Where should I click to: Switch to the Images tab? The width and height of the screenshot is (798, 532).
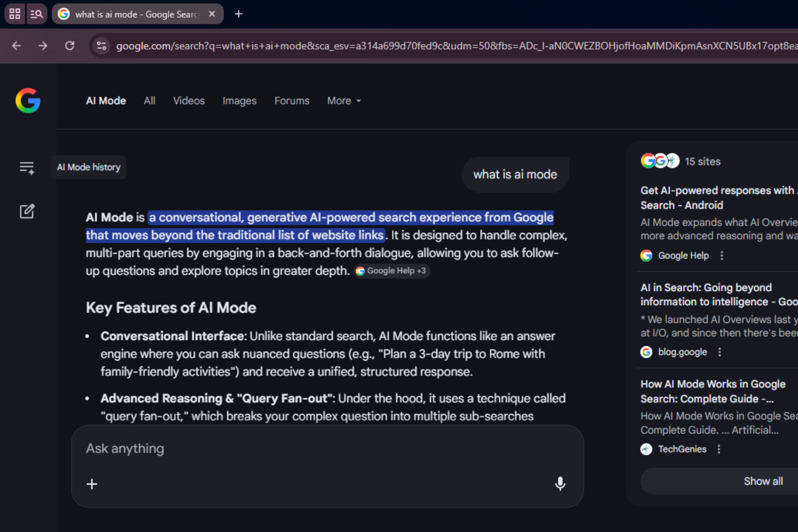coord(239,101)
